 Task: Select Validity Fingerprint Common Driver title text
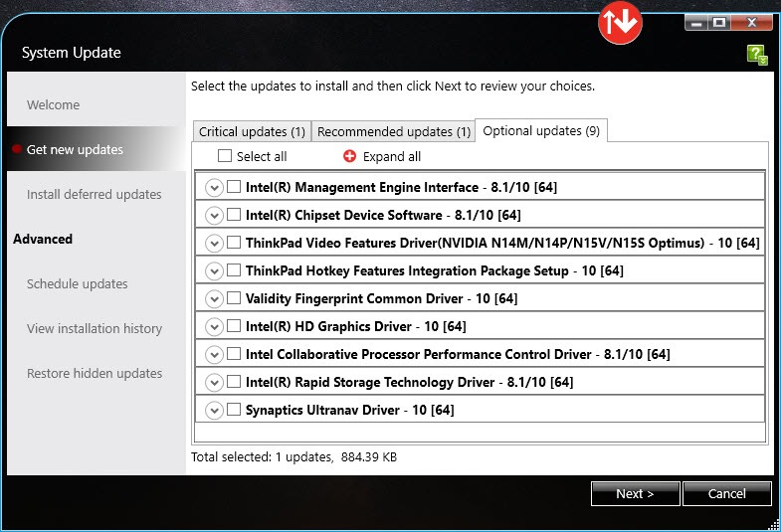coord(381,298)
